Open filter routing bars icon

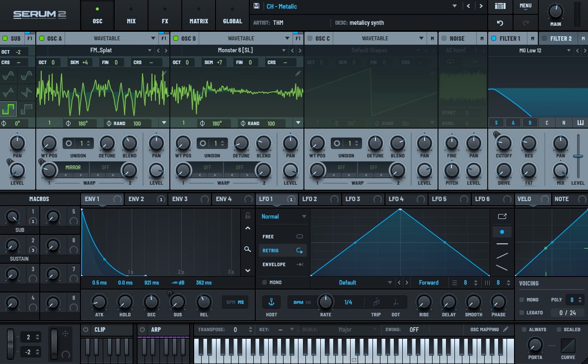click(x=580, y=123)
